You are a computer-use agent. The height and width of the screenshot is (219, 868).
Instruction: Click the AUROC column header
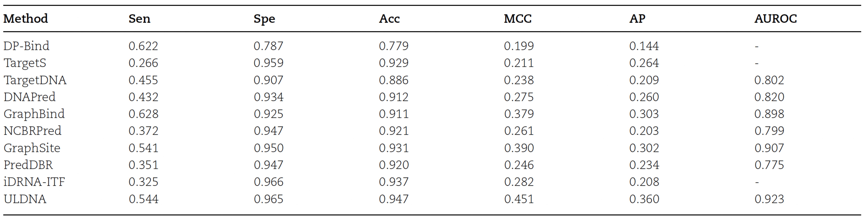point(775,19)
